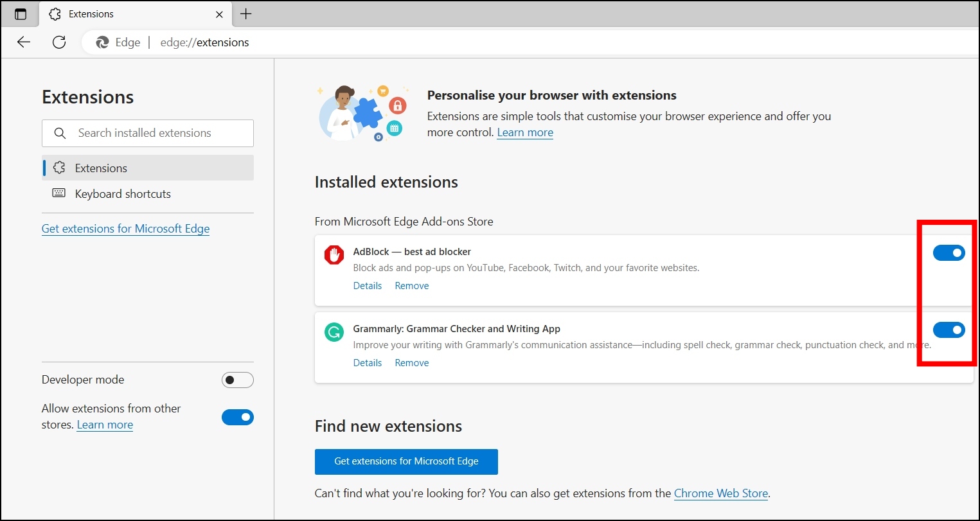Open AdBlock Details

pos(368,286)
